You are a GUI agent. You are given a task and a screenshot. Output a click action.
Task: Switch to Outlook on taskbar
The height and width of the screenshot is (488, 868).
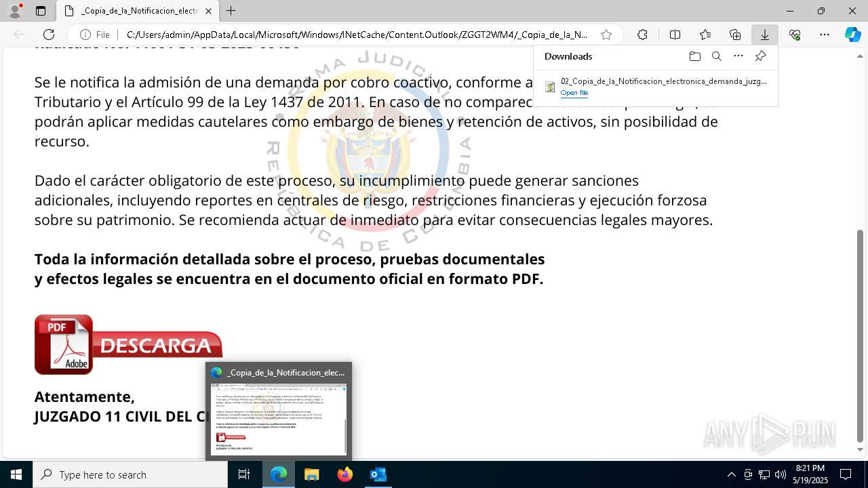coord(378,474)
